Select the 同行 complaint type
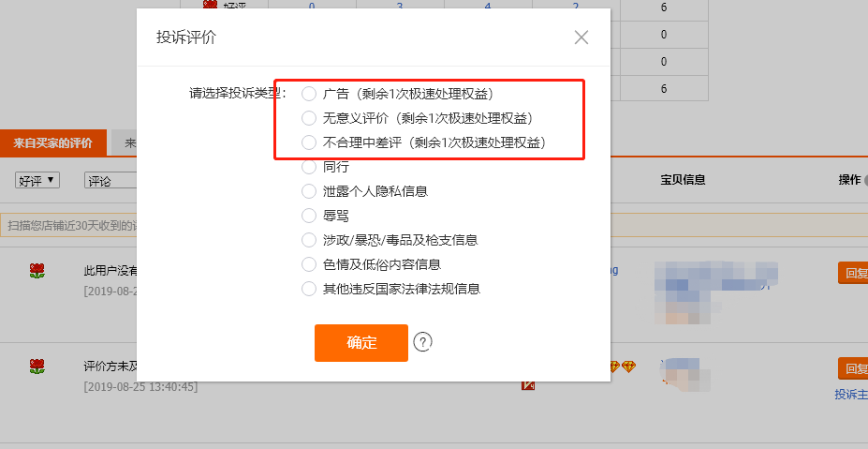Screen dimensions: 868x449 pyautogui.click(x=308, y=167)
